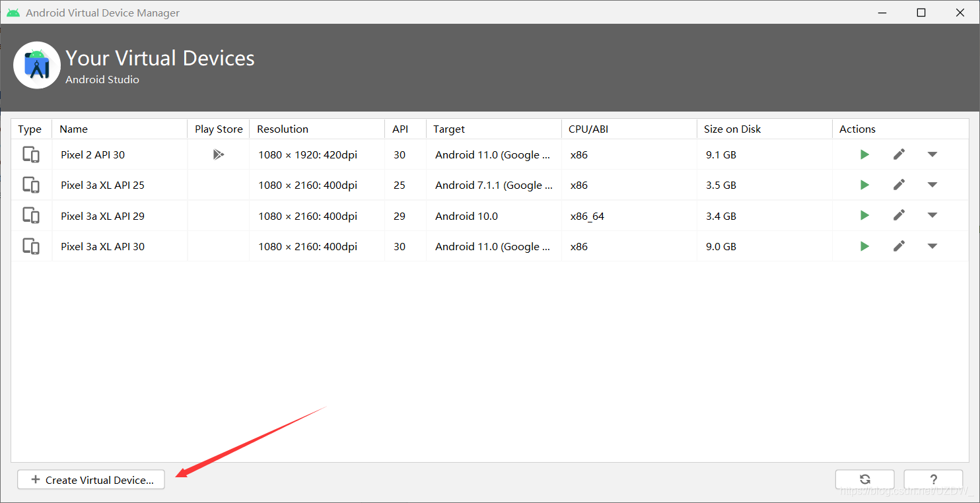Select the 'Pixel 2 API 30' name cell
Viewport: 980px width, 503px height.
120,154
